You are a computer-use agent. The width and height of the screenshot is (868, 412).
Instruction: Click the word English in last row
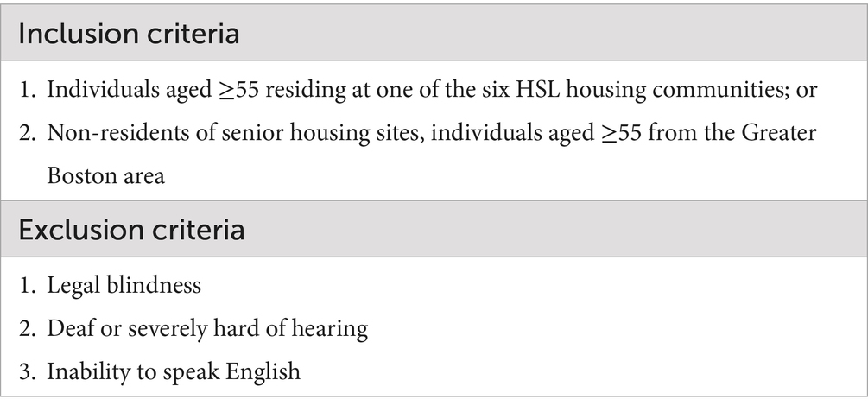[263, 372]
